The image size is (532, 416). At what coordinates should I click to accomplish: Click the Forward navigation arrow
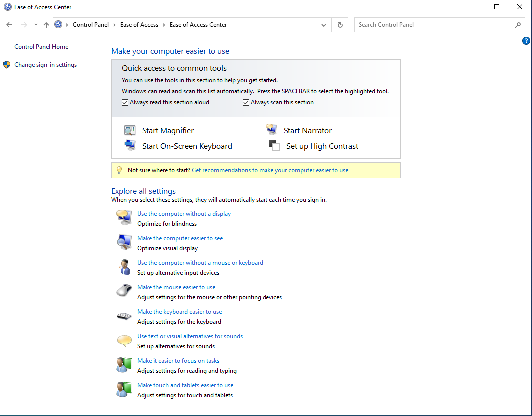click(24, 25)
